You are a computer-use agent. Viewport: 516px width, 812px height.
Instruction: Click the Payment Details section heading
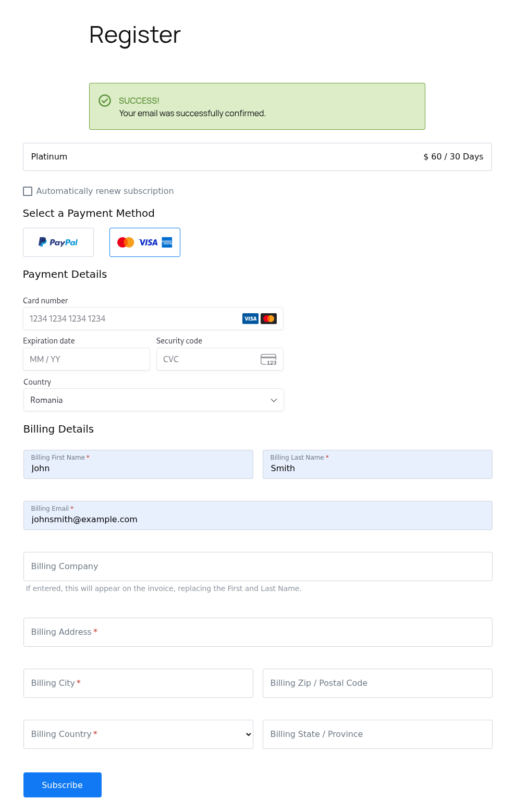(x=65, y=274)
